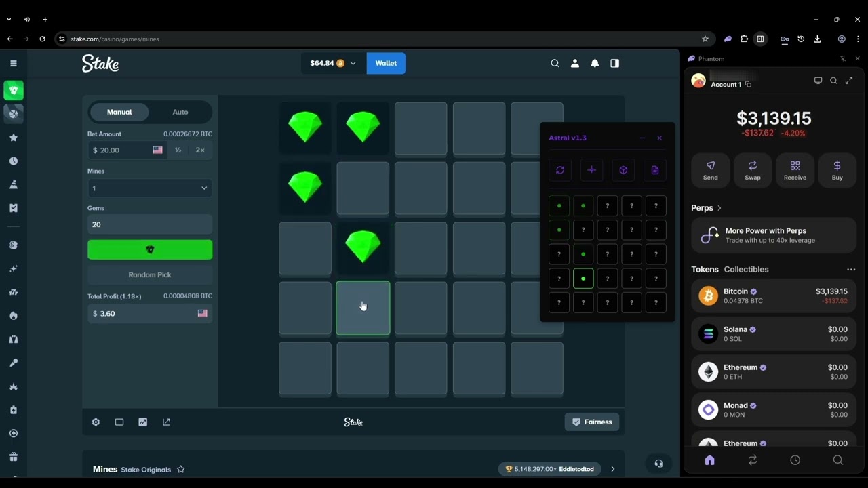Click the blue Wallet button

(386, 63)
